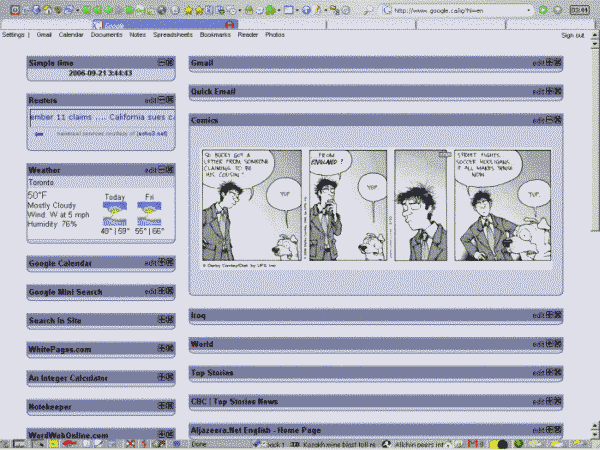The width and height of the screenshot is (600, 450).
Task: Click the magnifier search icon beside address bar
Action: click(368, 11)
